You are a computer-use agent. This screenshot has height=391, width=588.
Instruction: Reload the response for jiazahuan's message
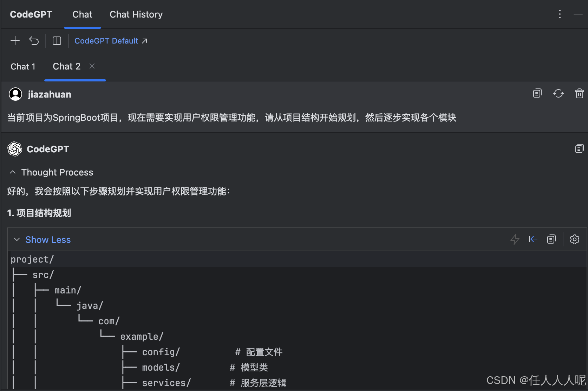(x=558, y=93)
